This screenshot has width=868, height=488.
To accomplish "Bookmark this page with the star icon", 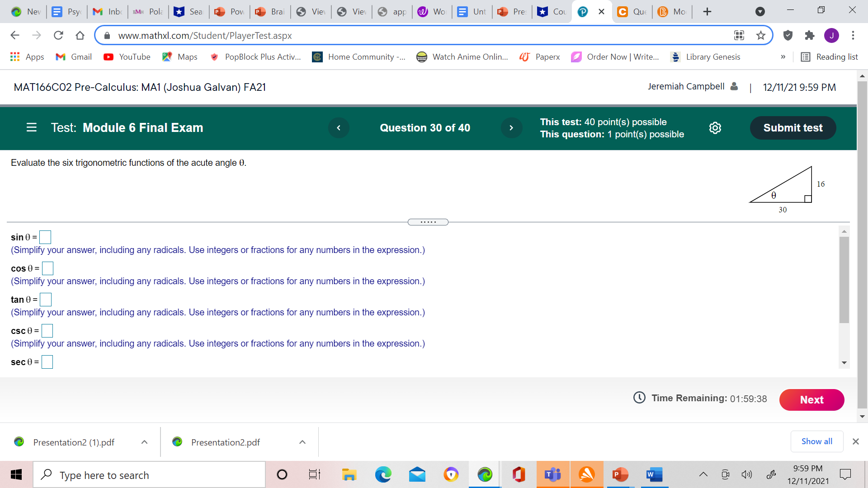I will click(x=761, y=35).
